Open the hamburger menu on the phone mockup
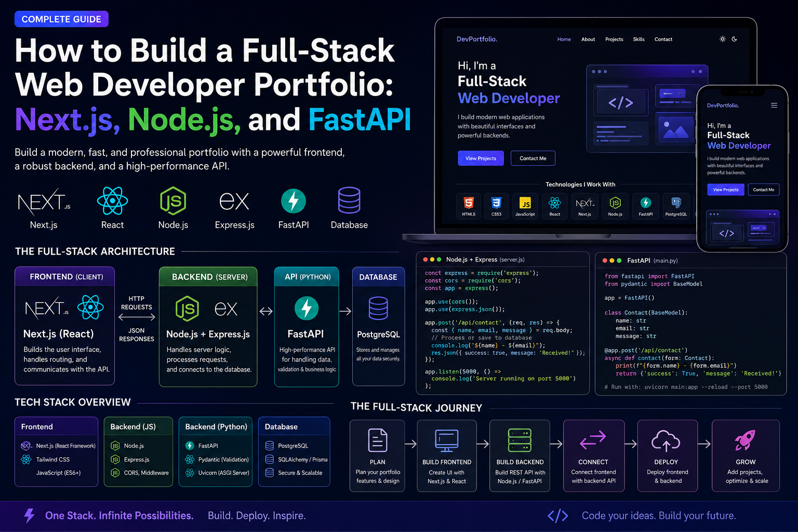 pyautogui.click(x=774, y=105)
